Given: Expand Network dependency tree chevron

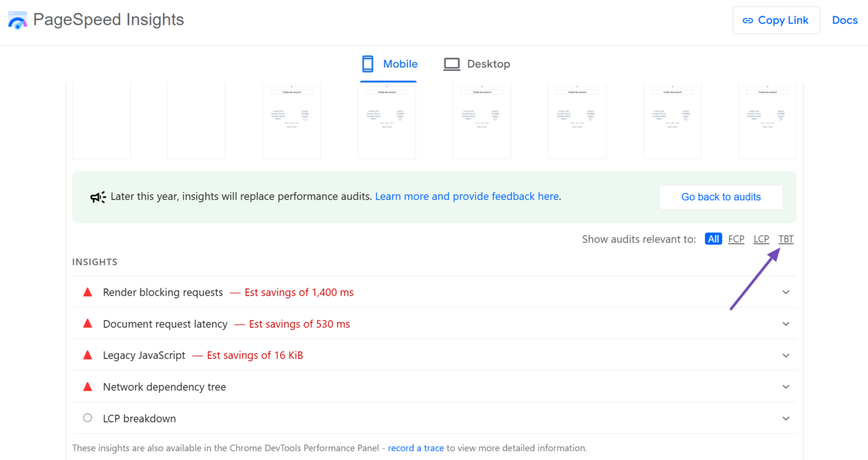Looking at the screenshot, I should pyautogui.click(x=786, y=387).
